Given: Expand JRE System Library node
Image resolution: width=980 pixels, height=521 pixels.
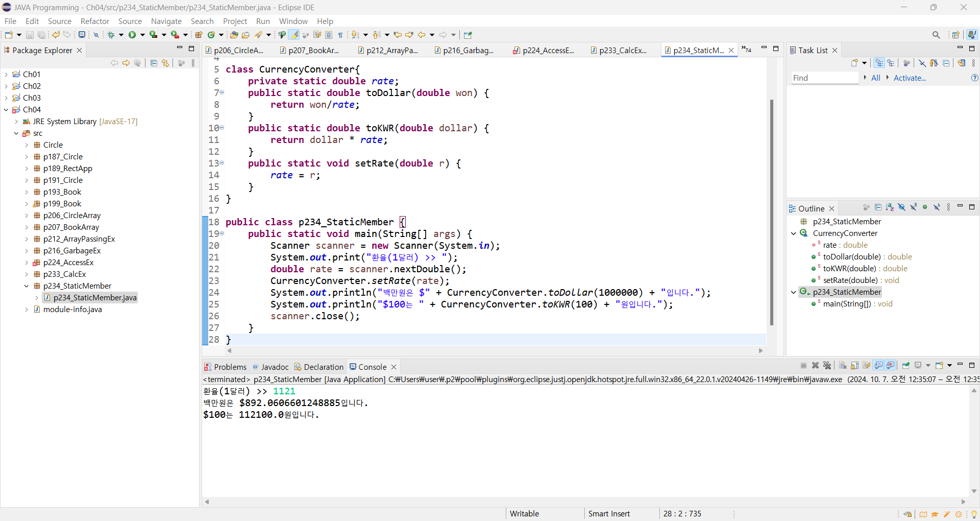Looking at the screenshot, I should pos(16,121).
